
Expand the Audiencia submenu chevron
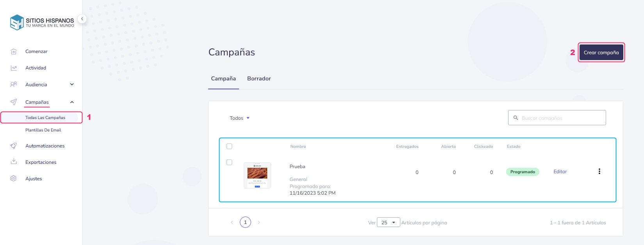[72, 84]
